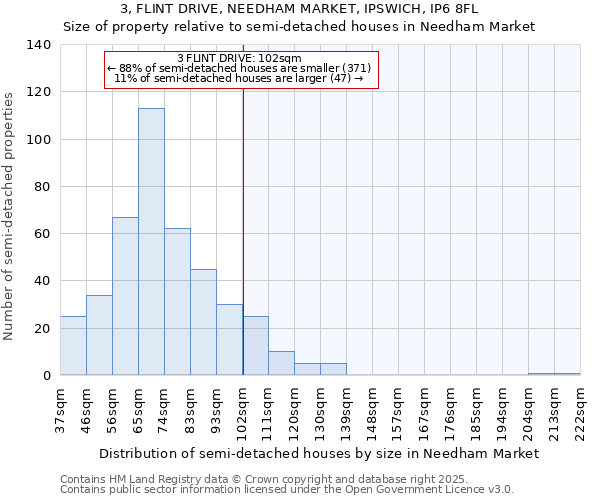Click the 102sqm x-axis tick label
The image size is (600, 500).
pyautogui.click(x=243, y=409)
